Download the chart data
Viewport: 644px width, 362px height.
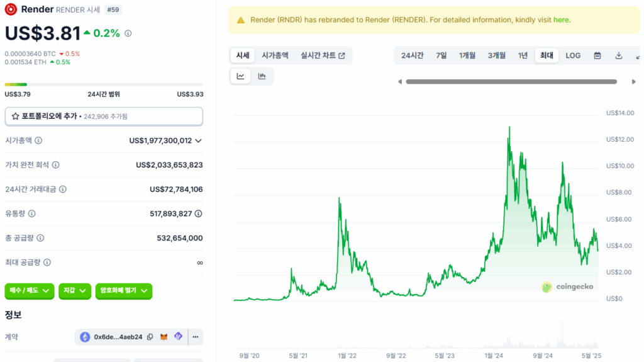click(619, 55)
